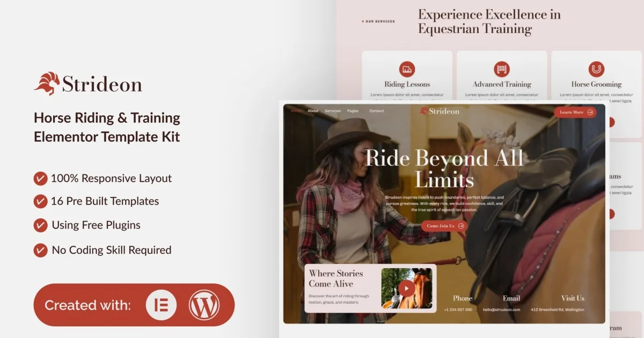The width and height of the screenshot is (644, 338).
Task: Click the 16 Pre Built Templates text
Action: click(x=105, y=202)
